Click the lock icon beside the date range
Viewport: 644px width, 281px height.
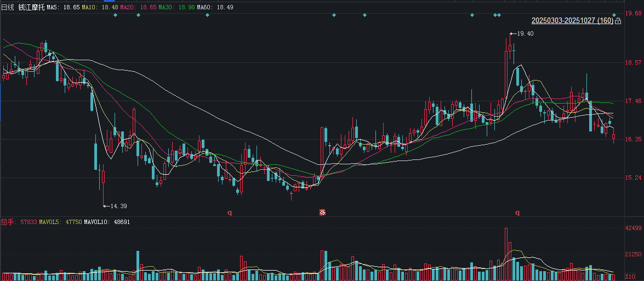coord(619,21)
